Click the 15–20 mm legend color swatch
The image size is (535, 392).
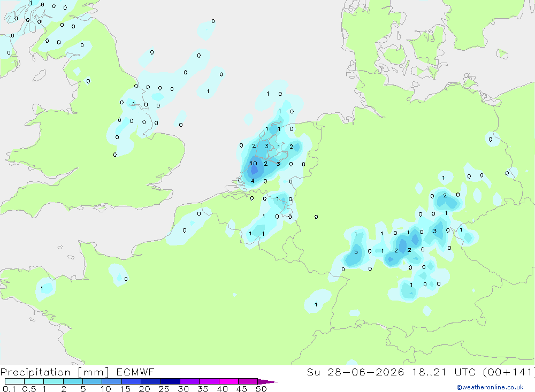coord(132,381)
